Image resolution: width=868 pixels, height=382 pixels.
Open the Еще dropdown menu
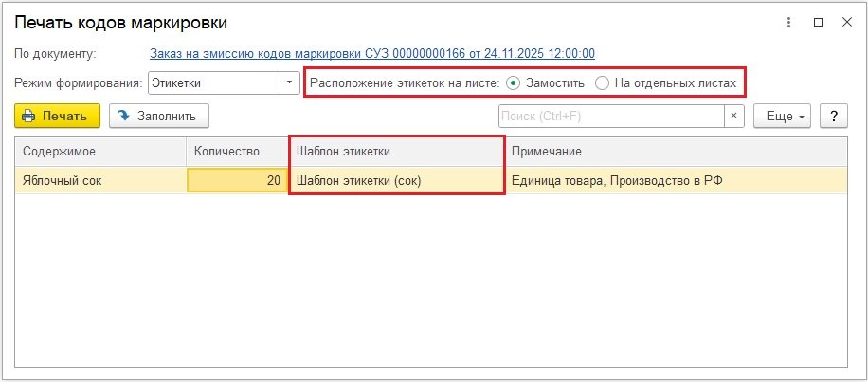782,116
